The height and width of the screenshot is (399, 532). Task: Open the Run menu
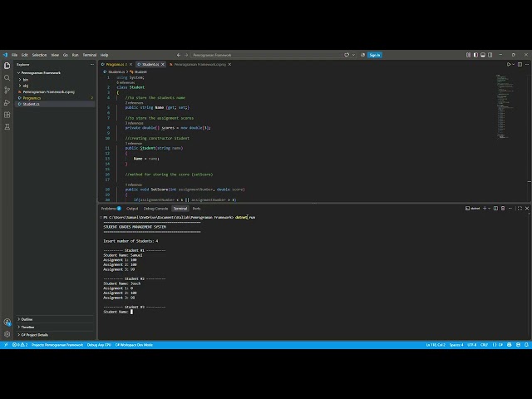click(75, 55)
